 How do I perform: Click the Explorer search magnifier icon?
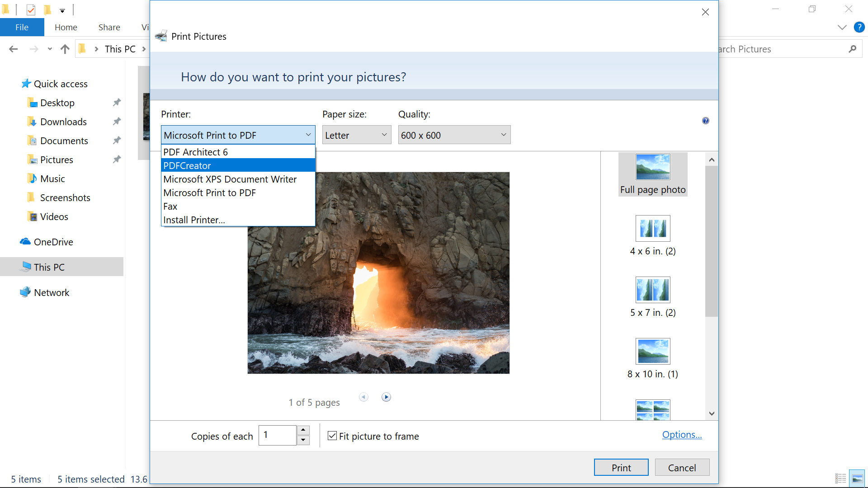(852, 49)
